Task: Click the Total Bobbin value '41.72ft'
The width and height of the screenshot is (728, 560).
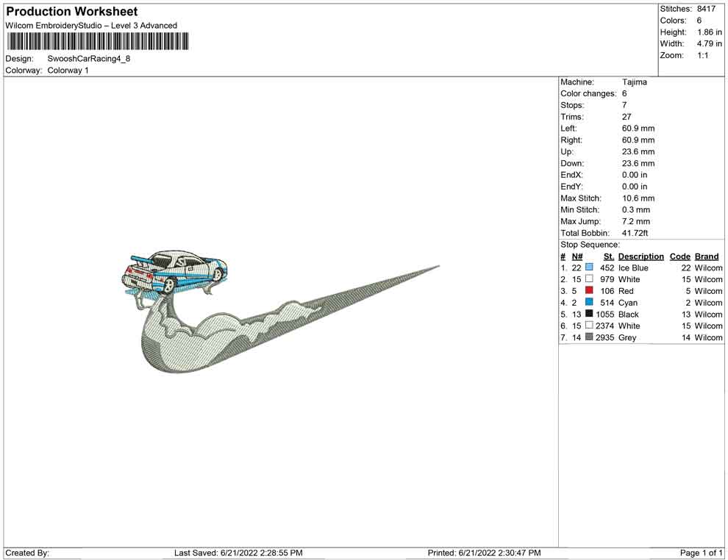Action: click(x=635, y=232)
